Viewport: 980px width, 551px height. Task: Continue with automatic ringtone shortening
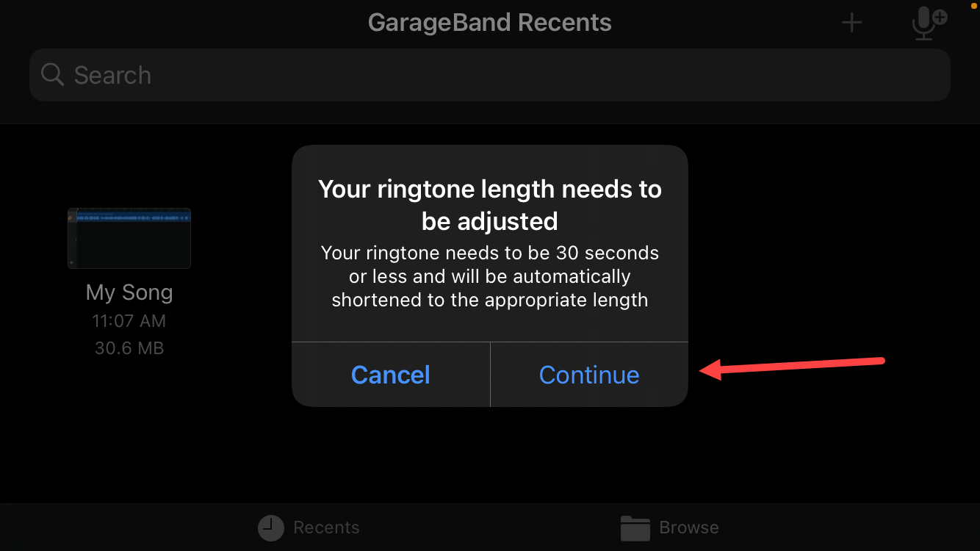point(589,375)
